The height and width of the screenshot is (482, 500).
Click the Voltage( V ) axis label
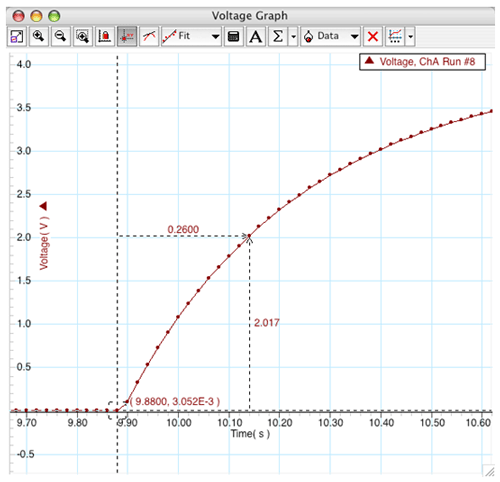[x=44, y=243]
